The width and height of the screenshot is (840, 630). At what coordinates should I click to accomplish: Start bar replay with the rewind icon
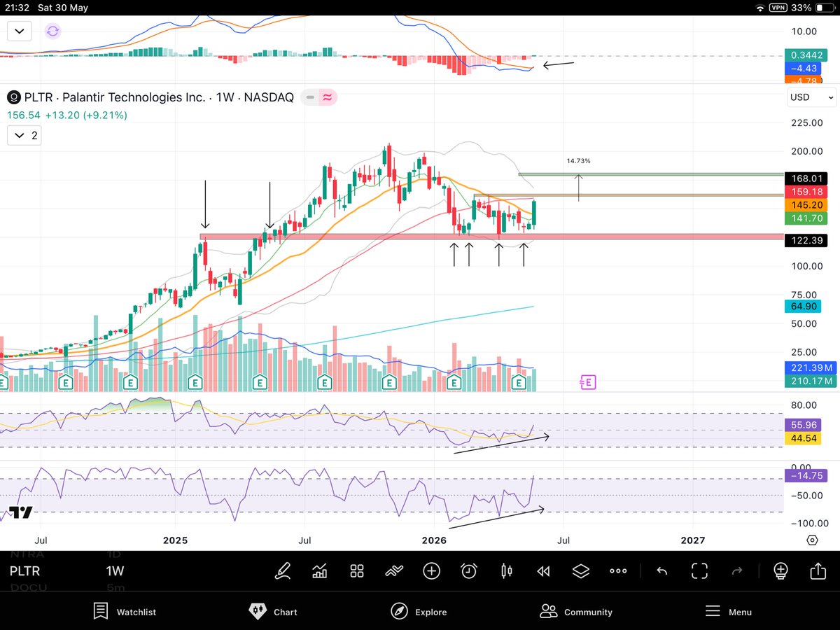(543, 570)
